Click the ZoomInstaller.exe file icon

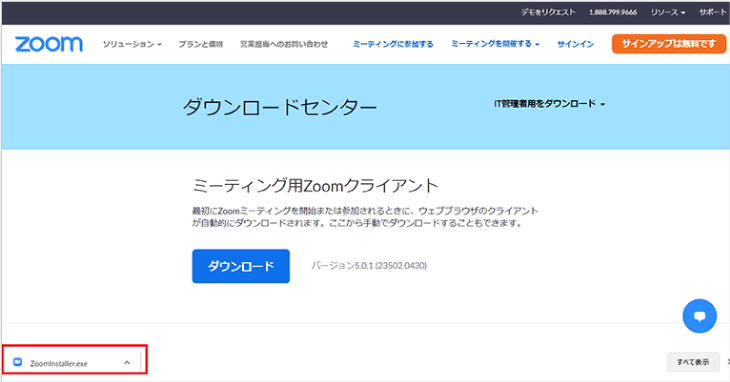point(18,362)
